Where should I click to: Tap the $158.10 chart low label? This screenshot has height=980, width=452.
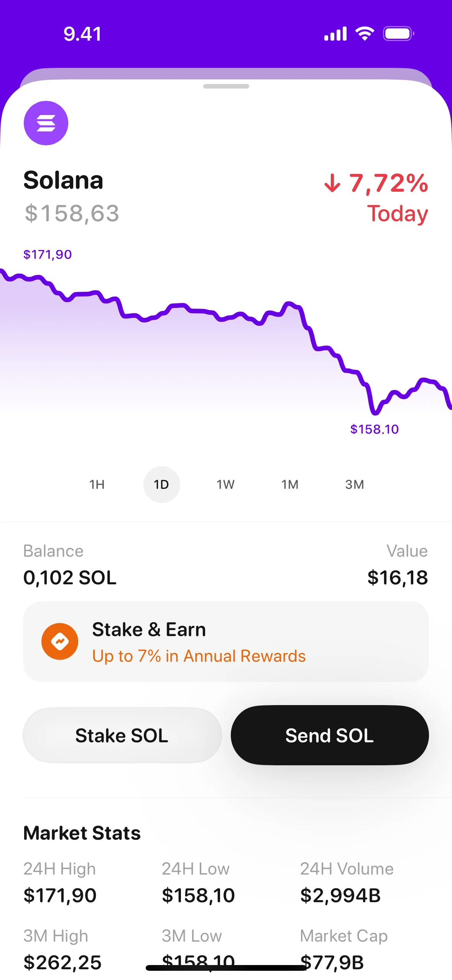coord(375,429)
